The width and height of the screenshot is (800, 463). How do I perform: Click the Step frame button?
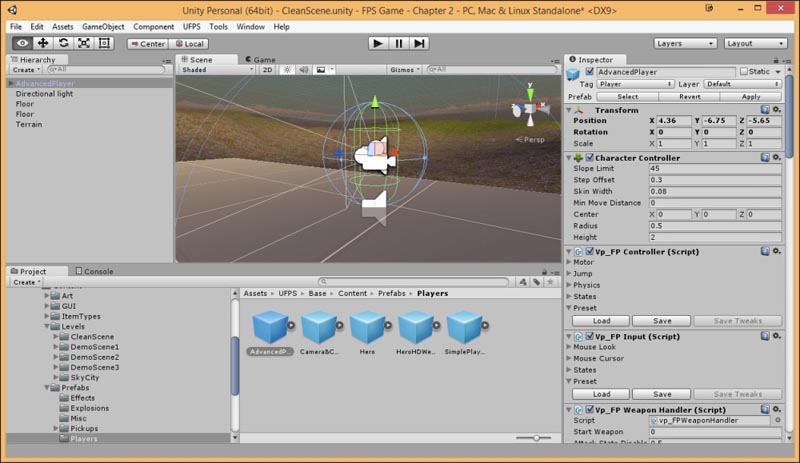coord(420,43)
